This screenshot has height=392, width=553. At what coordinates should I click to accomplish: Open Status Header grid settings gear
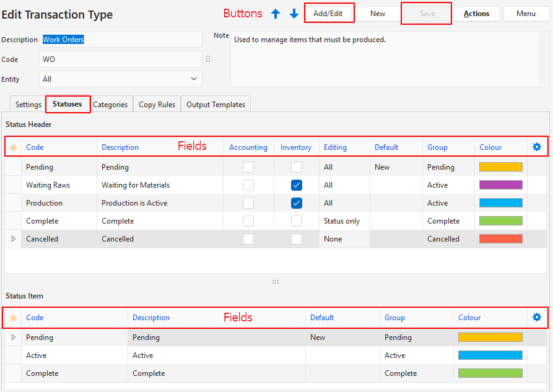pos(537,147)
